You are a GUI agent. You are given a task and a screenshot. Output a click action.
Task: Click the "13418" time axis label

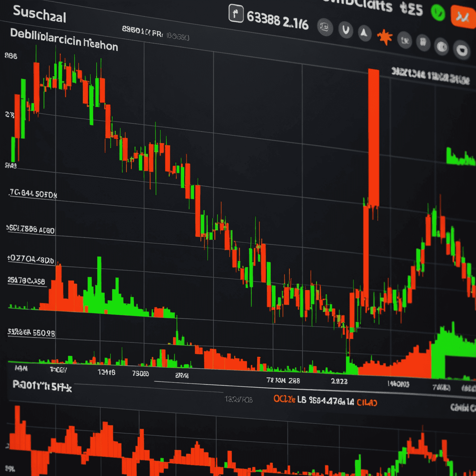107,372
